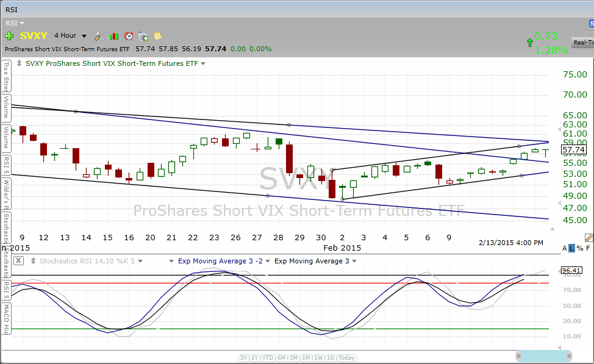Open the yellow sticky note icon
Screen dimensions: 594x364
(x=157, y=36)
